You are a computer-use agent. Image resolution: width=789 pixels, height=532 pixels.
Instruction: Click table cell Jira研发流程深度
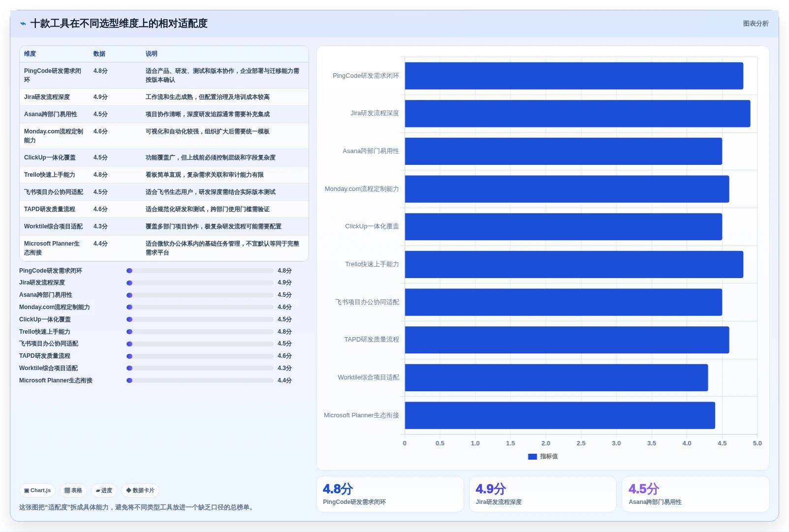tap(47, 97)
